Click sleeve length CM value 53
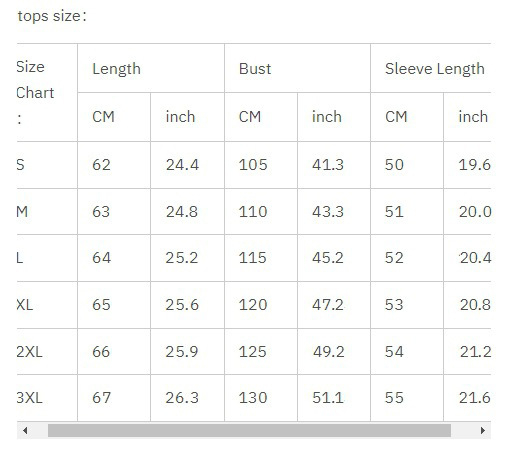 click(x=394, y=305)
